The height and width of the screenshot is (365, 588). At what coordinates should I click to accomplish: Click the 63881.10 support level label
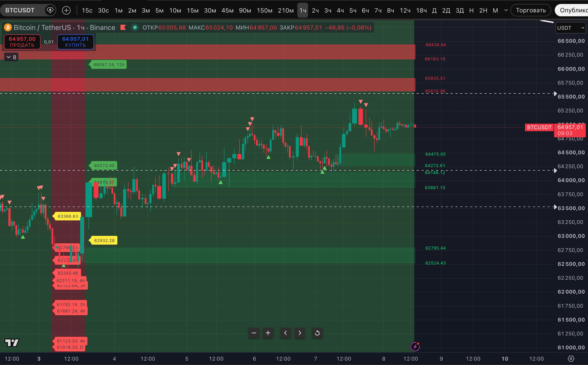tap(435, 188)
